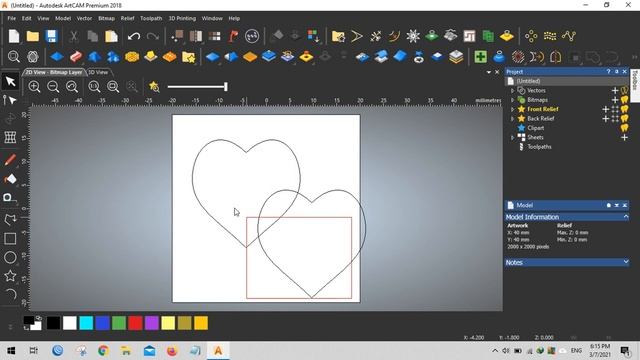640x360 pixels.
Task: Add a new vector layer
Action: click(615, 91)
